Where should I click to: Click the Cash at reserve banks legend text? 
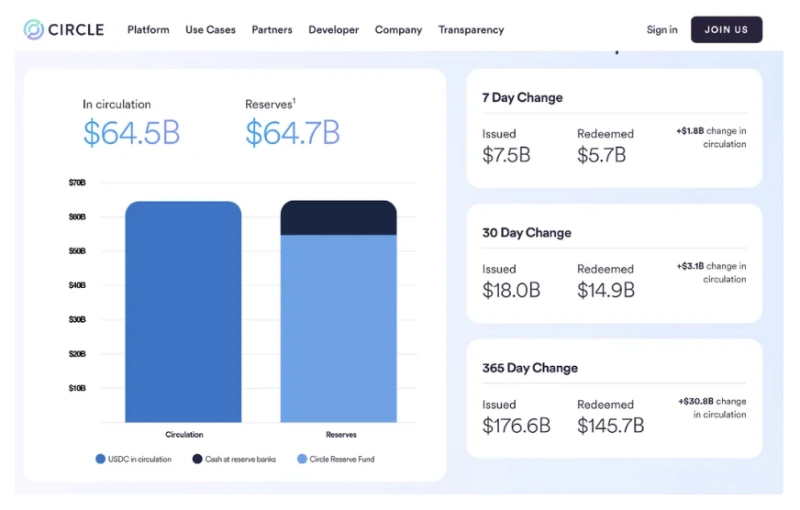tap(240, 459)
